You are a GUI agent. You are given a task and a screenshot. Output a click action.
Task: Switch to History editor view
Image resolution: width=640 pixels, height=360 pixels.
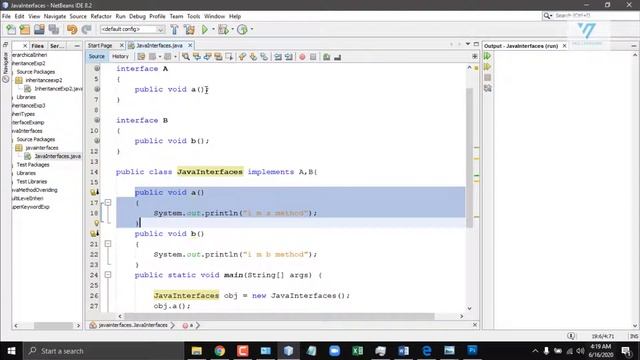pos(120,56)
